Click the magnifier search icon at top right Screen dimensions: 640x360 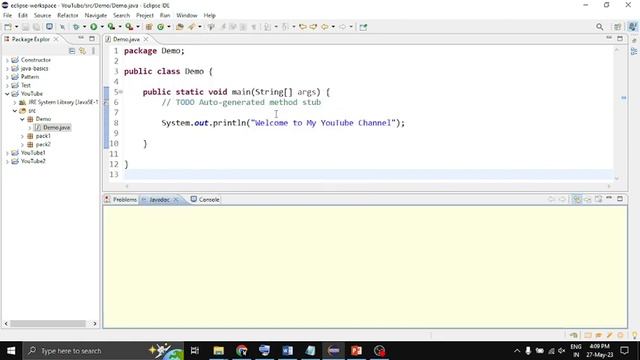pos(599,27)
